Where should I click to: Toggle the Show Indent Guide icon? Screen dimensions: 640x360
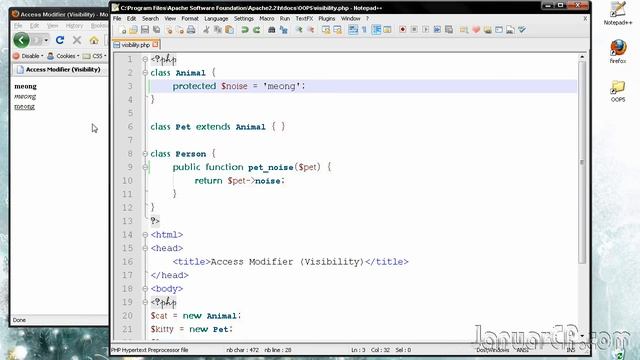376,30
